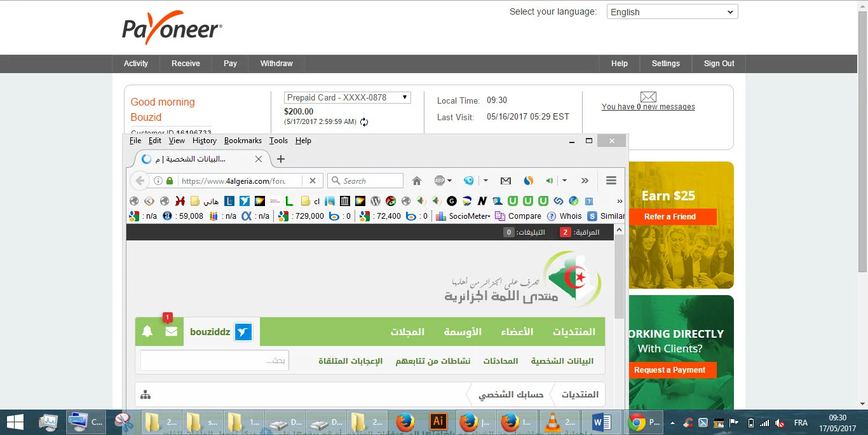Viewport: 868px width, 435px height.
Task: Show more Firefox toolbar items chevron
Action: [x=585, y=181]
